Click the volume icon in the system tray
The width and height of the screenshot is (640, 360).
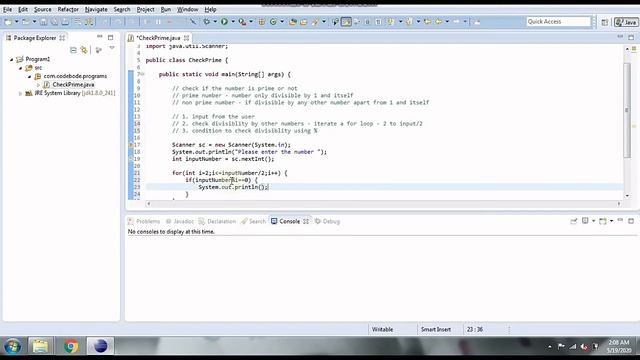click(584, 347)
